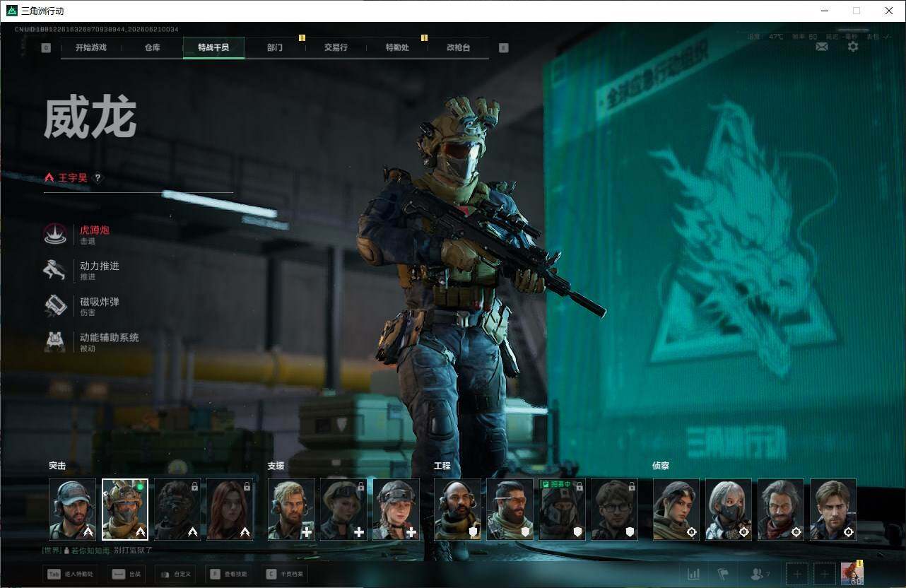Click the E key icon right of tabs

(503, 48)
